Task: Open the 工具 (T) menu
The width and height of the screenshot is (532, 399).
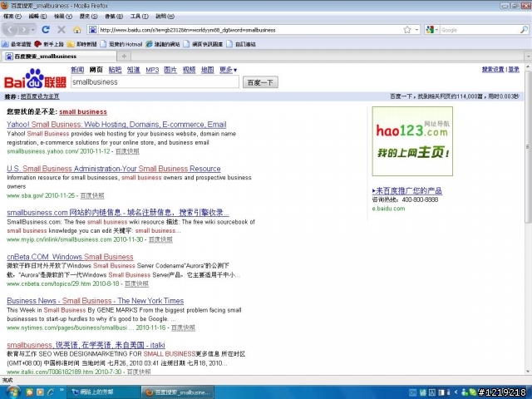Action: click(x=140, y=17)
